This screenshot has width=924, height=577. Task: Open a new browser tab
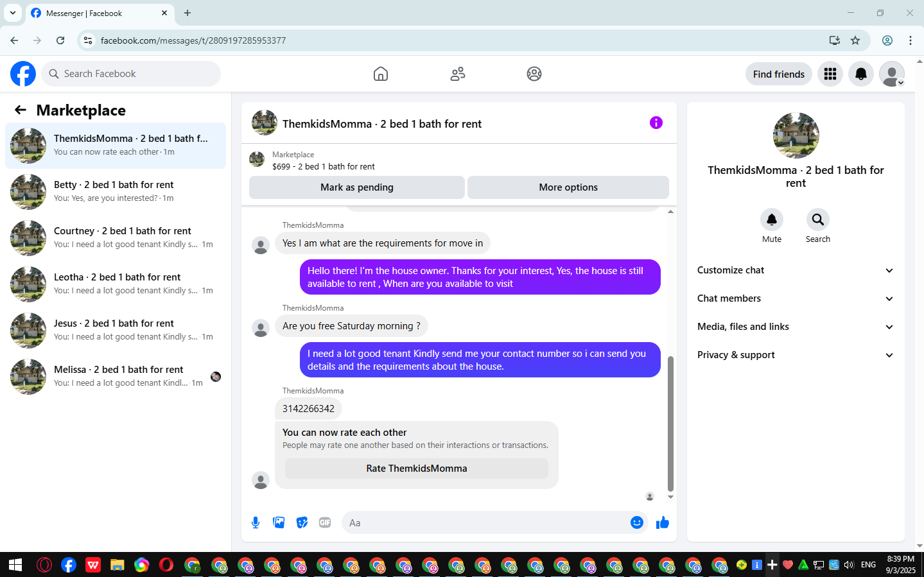pyautogui.click(x=187, y=13)
